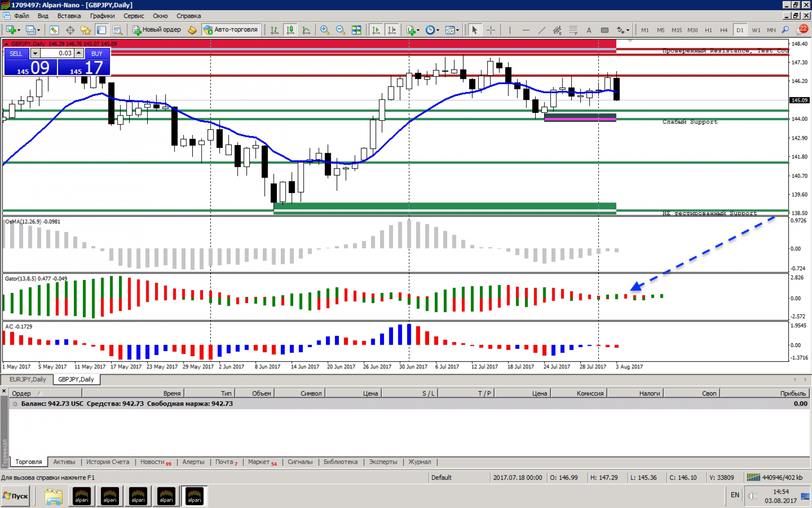812x508 pixels.
Task: Switch chart to M1 timeframe
Action: [645, 30]
